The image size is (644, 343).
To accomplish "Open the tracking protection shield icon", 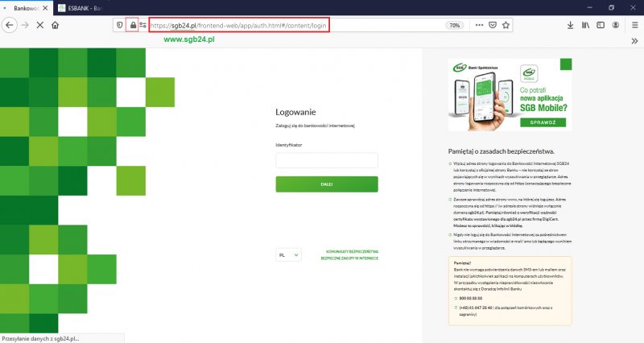I will pos(119,25).
